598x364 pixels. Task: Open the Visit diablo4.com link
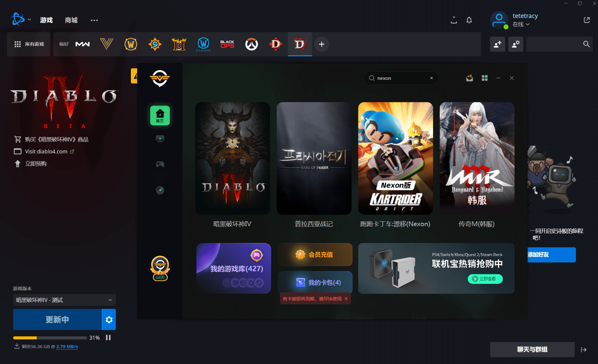46,151
